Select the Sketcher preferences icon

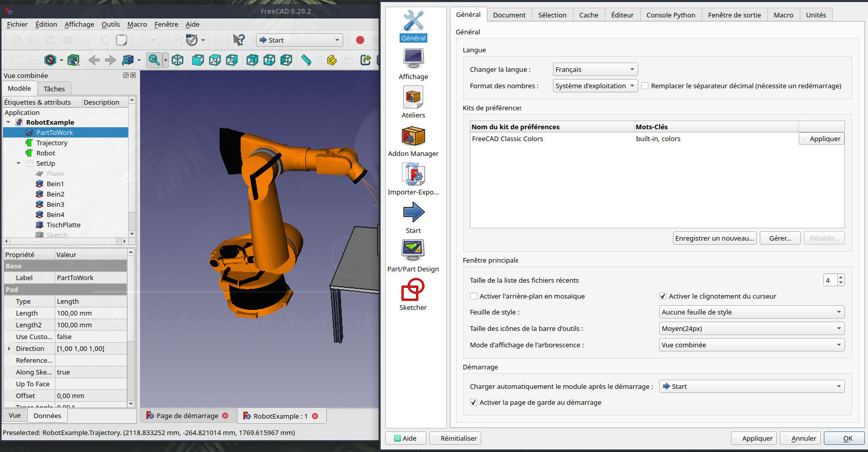tap(413, 295)
